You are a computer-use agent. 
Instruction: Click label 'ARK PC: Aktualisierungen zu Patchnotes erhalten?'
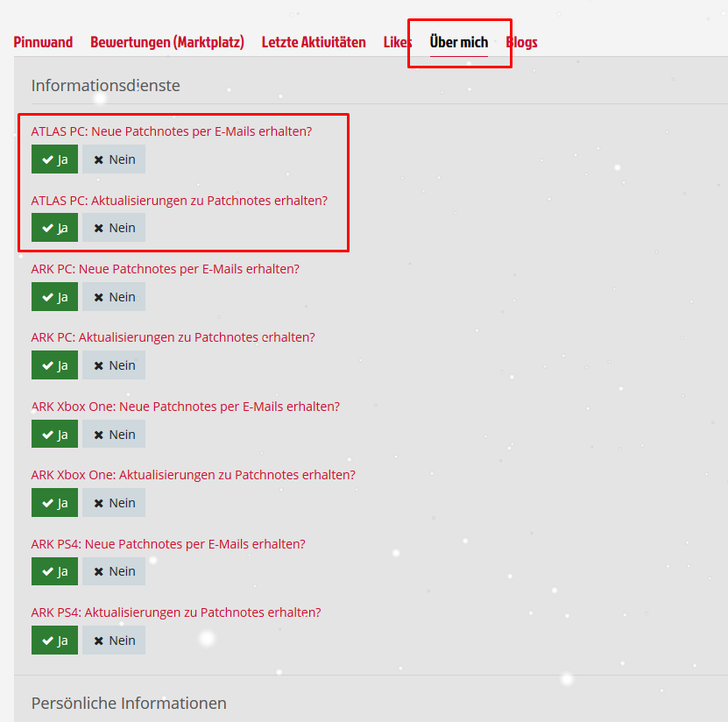[x=173, y=337]
